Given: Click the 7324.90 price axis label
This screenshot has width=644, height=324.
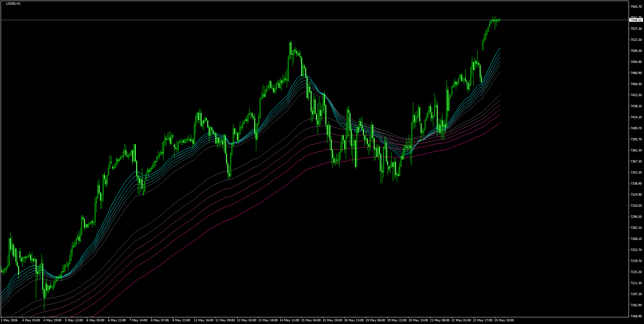Looking at the screenshot, I should point(636,195).
